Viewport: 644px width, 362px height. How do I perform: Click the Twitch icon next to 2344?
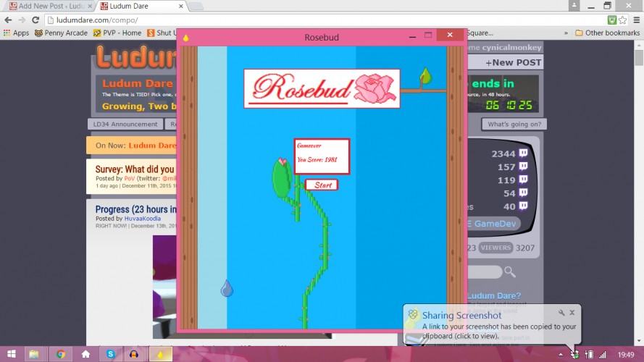523,153
